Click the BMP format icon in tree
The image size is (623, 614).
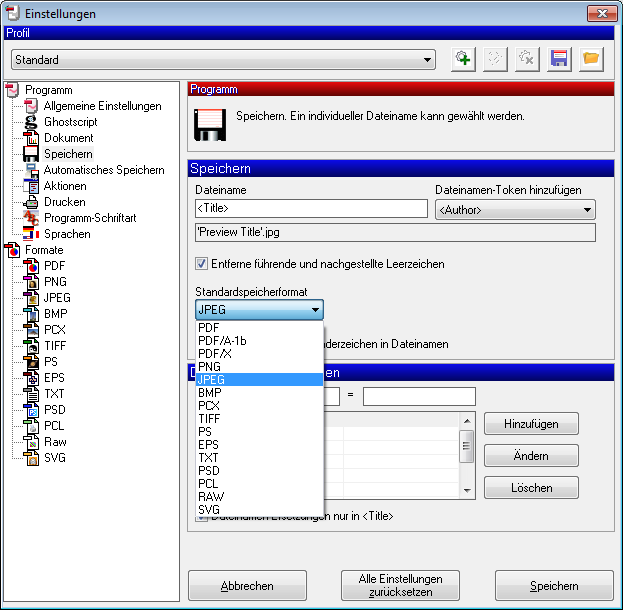pyautogui.click(x=31, y=314)
